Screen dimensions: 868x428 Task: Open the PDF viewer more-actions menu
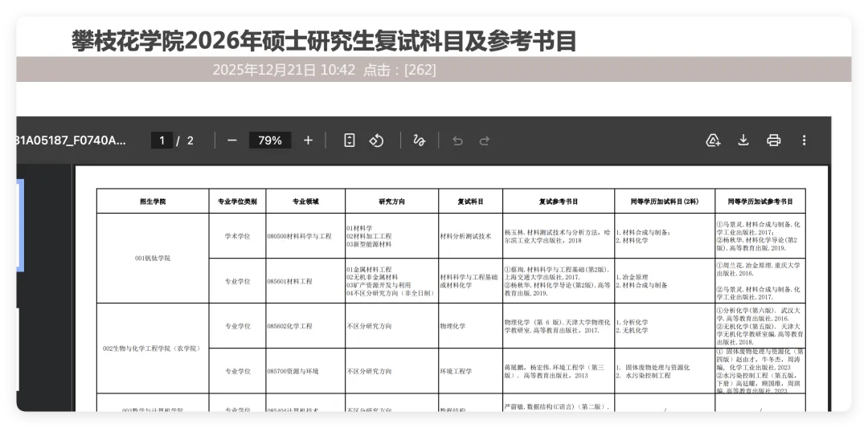805,141
